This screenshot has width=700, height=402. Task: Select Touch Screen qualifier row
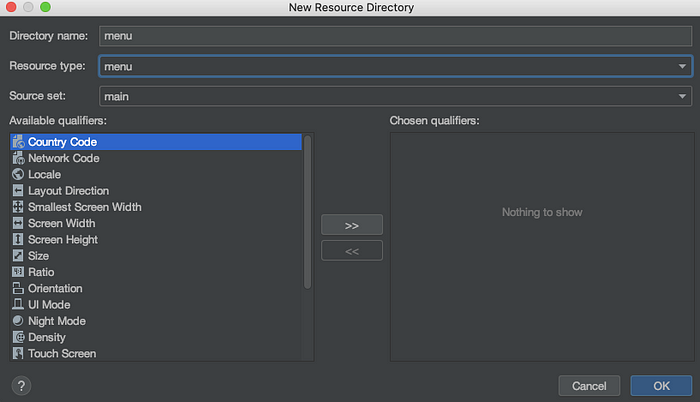coord(156,353)
